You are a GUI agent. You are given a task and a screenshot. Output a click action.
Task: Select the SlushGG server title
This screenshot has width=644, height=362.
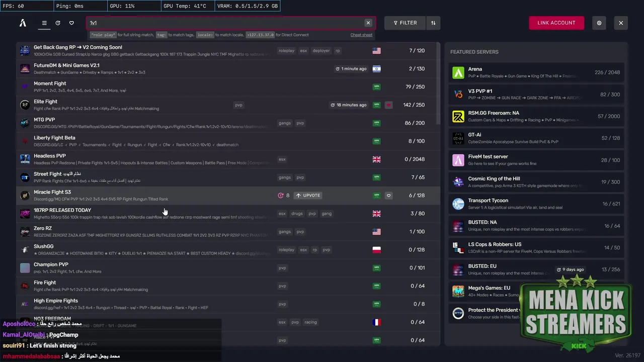pyautogui.click(x=44, y=246)
